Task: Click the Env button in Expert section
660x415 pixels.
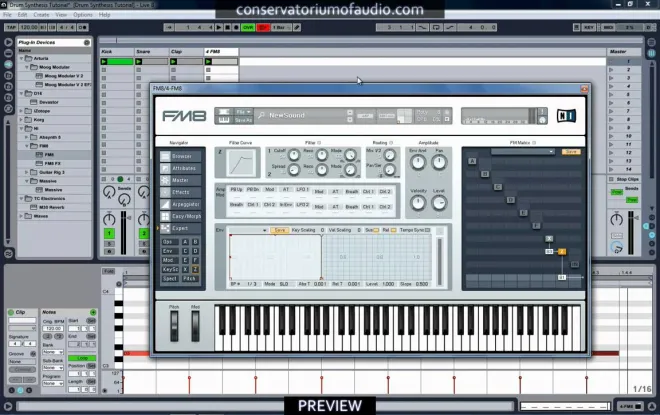Action: (x=168, y=251)
